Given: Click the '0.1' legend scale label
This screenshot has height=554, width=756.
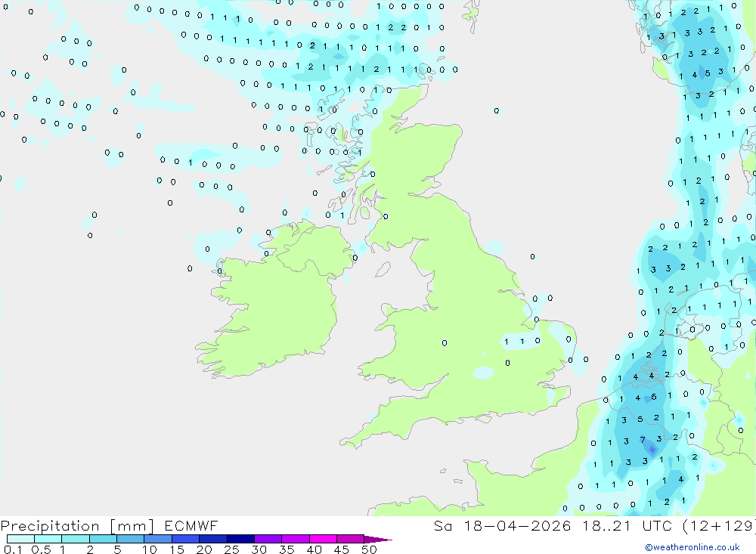Looking at the screenshot, I should point(13,549).
